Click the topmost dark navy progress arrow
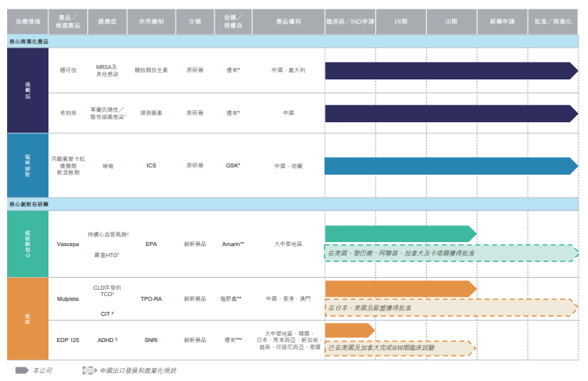The image size is (588, 381). (450, 71)
